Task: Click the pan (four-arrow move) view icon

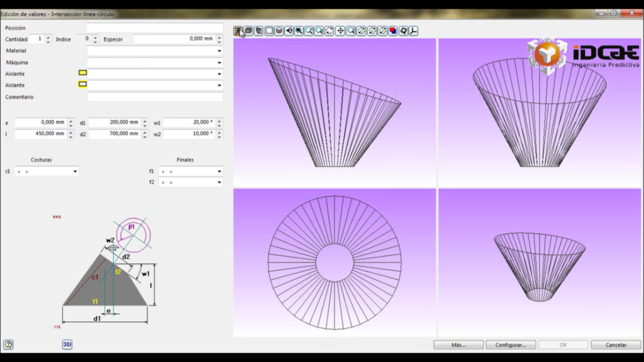Action: point(340,31)
